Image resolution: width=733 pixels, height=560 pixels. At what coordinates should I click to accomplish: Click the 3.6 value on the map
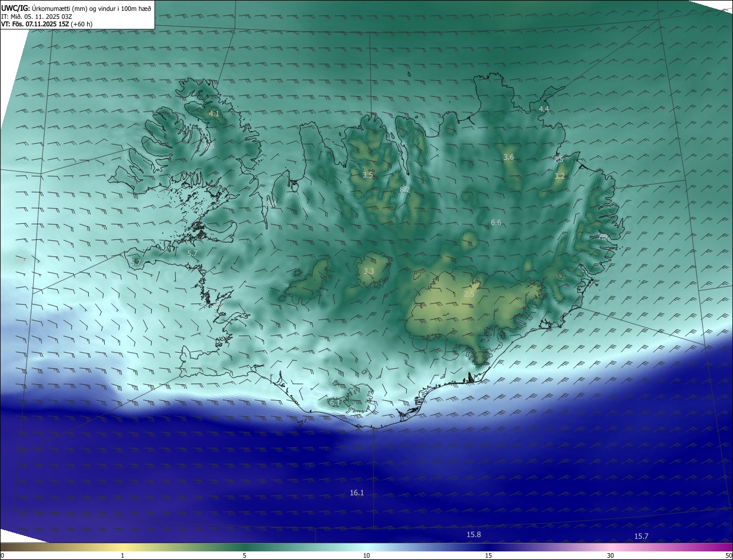pyautogui.click(x=509, y=157)
